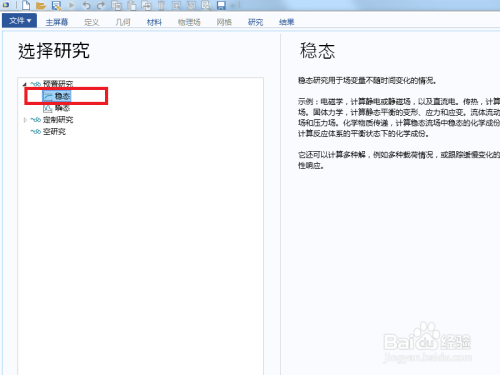Open a model with the folder icon
500x375 pixels.
coord(41,5)
